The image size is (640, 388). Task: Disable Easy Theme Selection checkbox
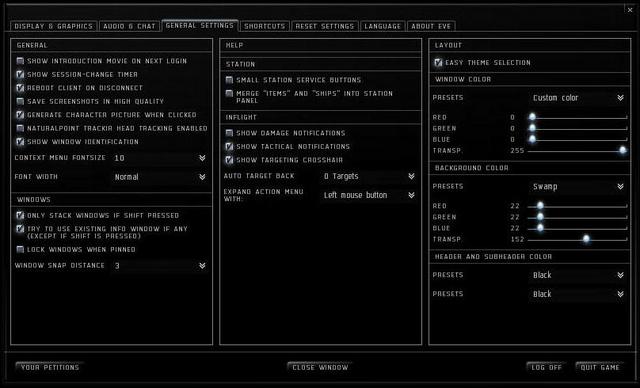[x=438, y=62]
